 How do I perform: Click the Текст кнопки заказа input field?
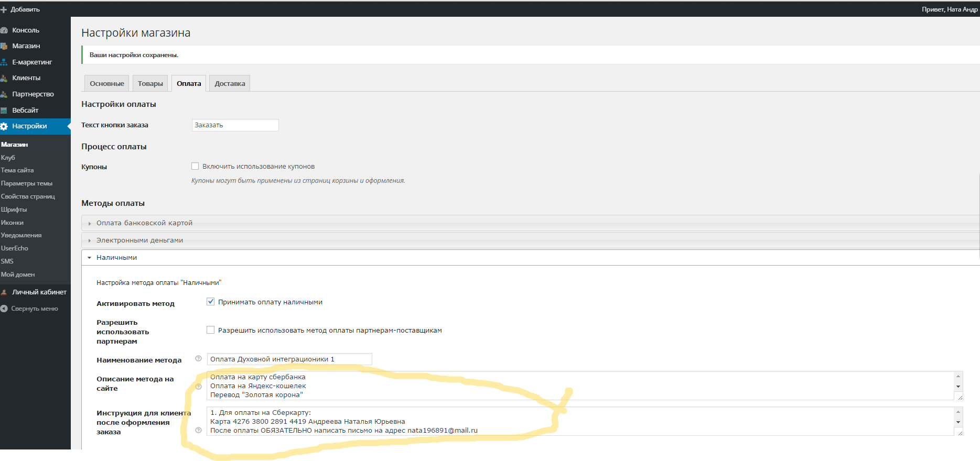point(235,125)
